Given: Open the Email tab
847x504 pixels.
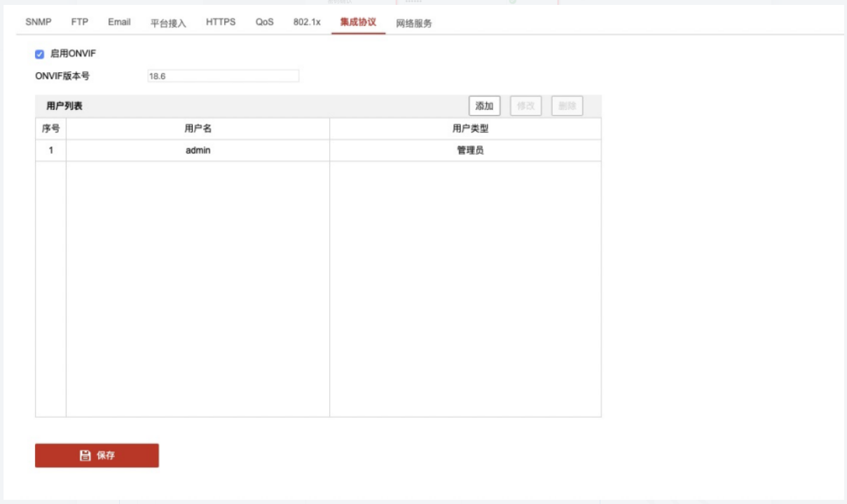Looking at the screenshot, I should coord(119,22).
